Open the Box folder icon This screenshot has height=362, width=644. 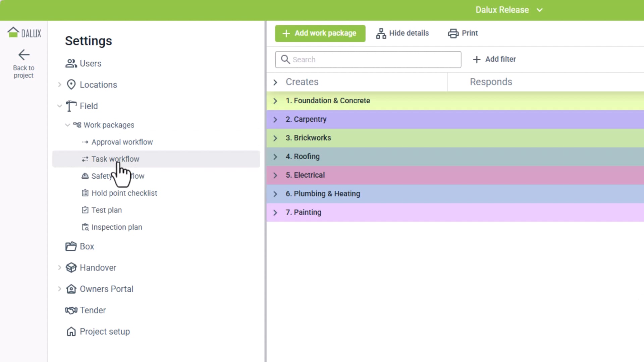[71, 246]
